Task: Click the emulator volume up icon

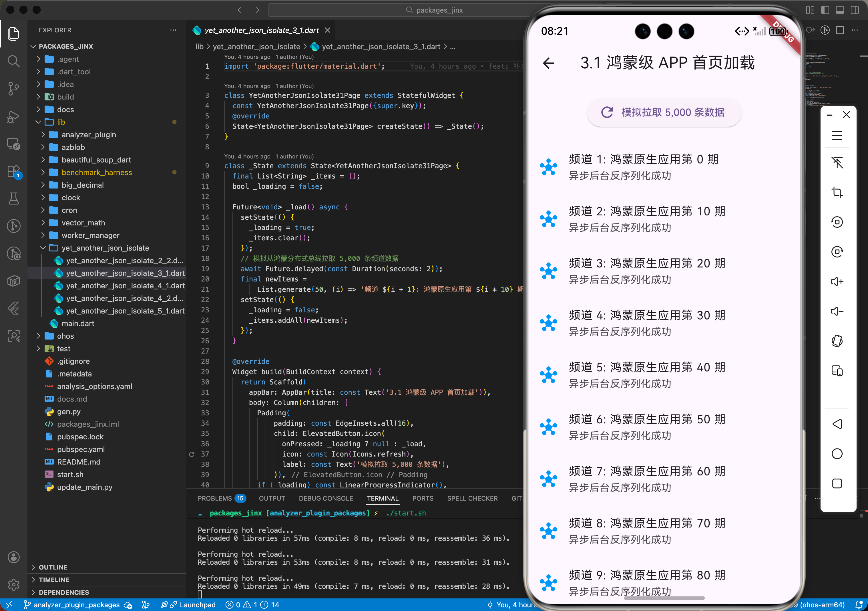Action: pyautogui.click(x=837, y=281)
